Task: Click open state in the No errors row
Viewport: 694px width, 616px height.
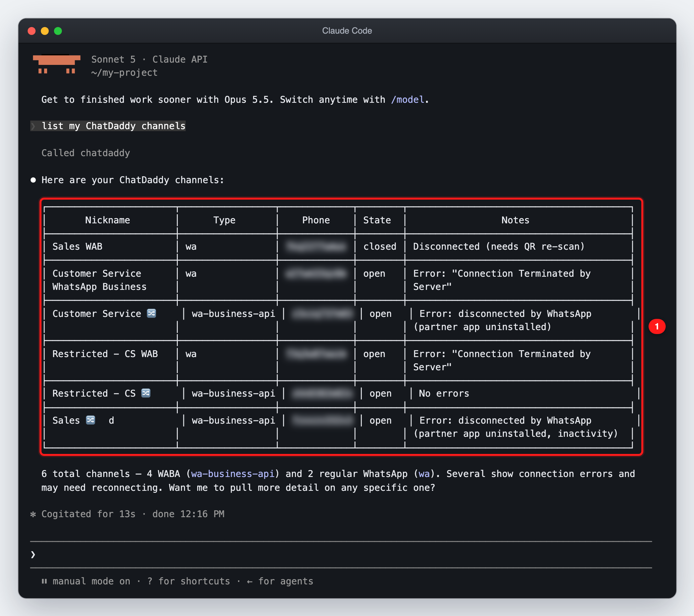Action: 380,393
